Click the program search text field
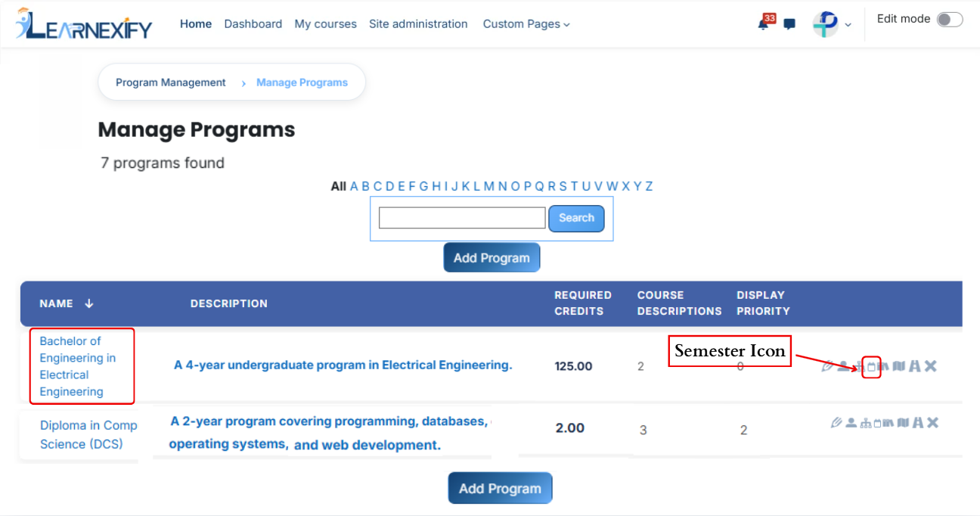The height and width of the screenshot is (516, 980). pyautogui.click(x=462, y=218)
